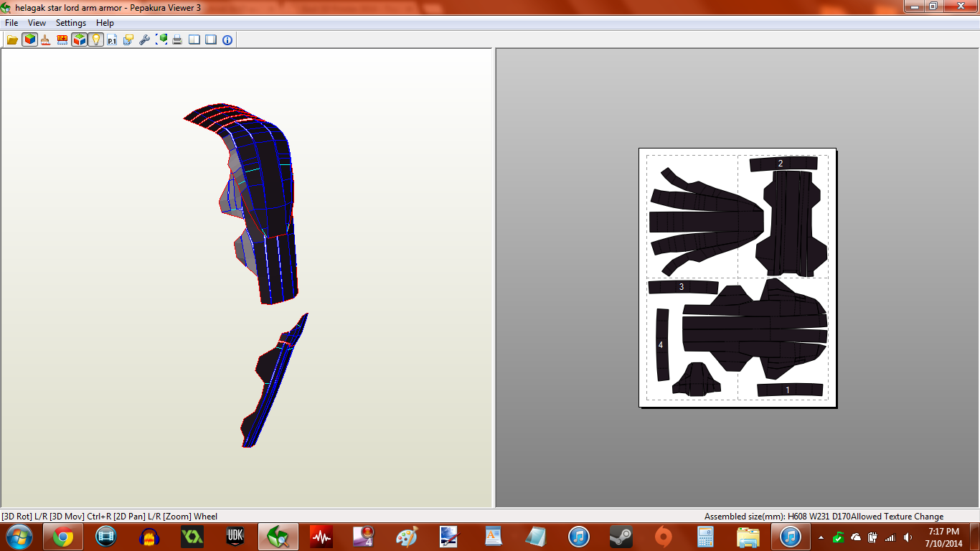
Task: Open the Help menu
Action: point(105,23)
